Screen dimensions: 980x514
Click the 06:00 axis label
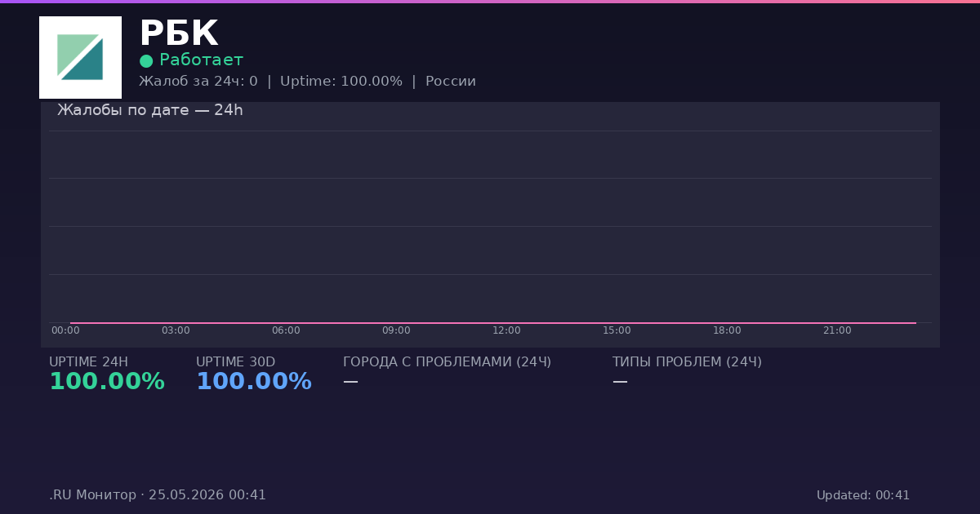coord(286,330)
